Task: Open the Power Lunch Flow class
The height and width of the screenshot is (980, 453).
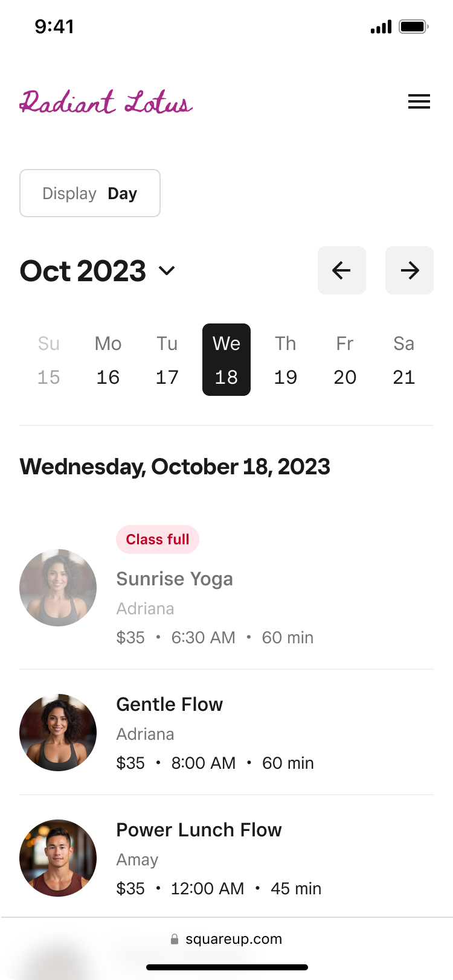Action: [199, 830]
